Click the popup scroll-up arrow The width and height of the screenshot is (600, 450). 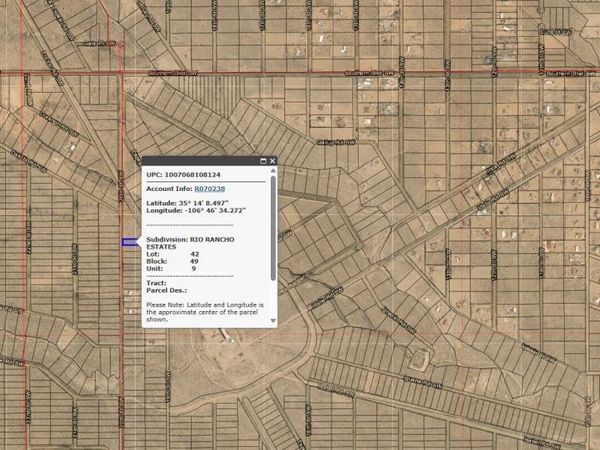point(273,171)
